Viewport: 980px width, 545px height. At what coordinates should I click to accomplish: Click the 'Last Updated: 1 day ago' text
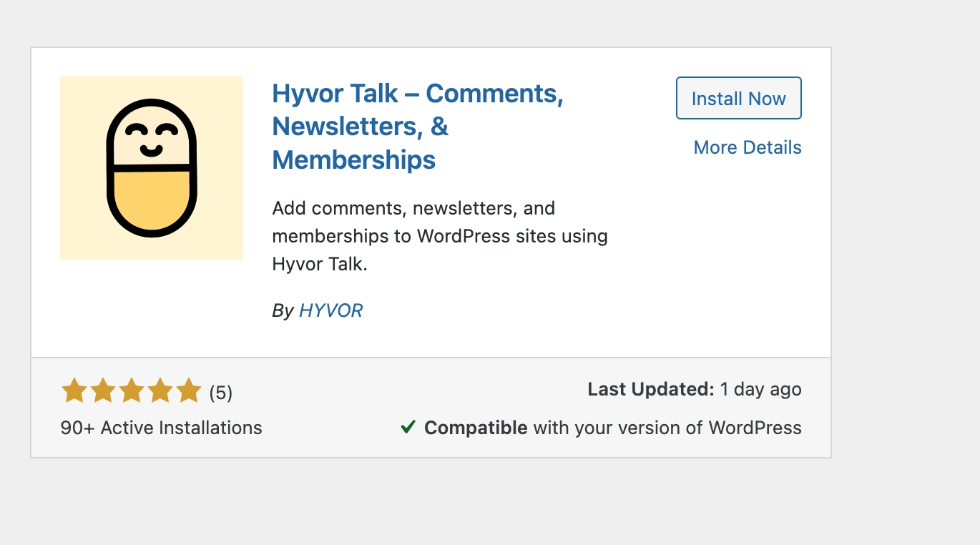pyautogui.click(x=695, y=389)
